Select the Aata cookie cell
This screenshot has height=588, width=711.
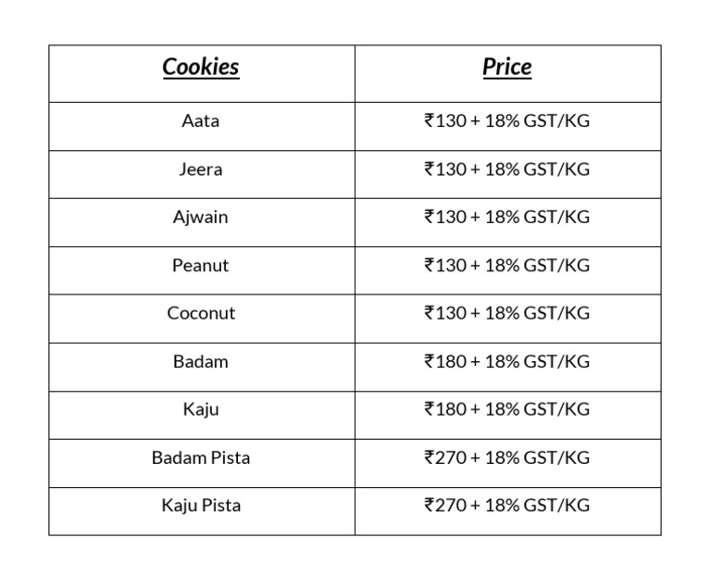click(x=201, y=121)
